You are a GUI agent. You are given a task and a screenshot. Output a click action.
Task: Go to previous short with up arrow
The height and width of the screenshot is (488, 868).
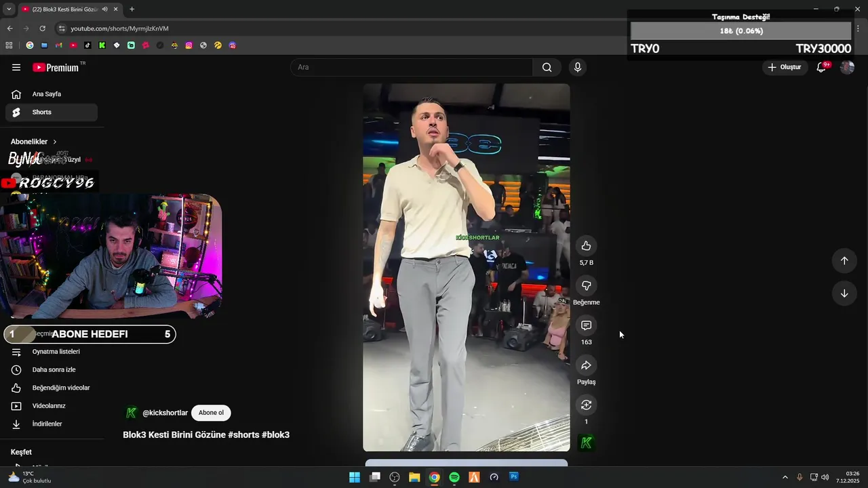(x=844, y=261)
